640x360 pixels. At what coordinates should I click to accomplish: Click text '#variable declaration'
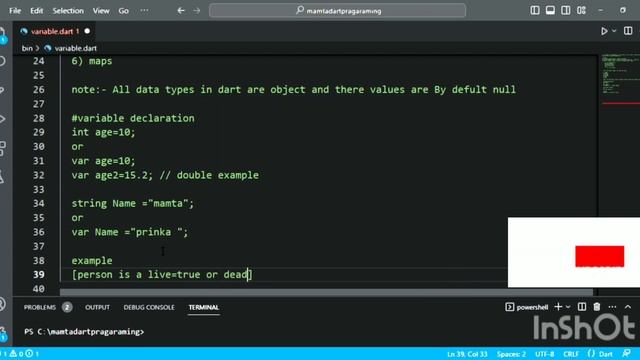tap(133, 118)
